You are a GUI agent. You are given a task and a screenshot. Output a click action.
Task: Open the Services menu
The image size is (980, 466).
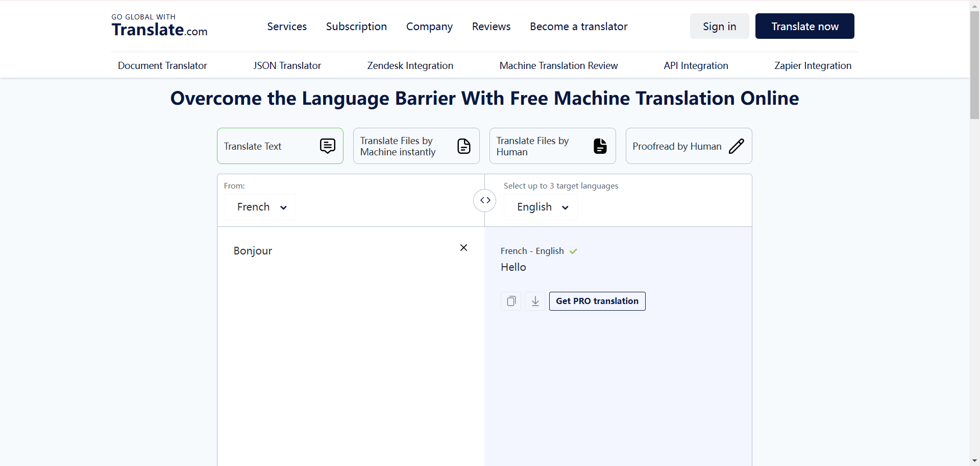tap(287, 27)
